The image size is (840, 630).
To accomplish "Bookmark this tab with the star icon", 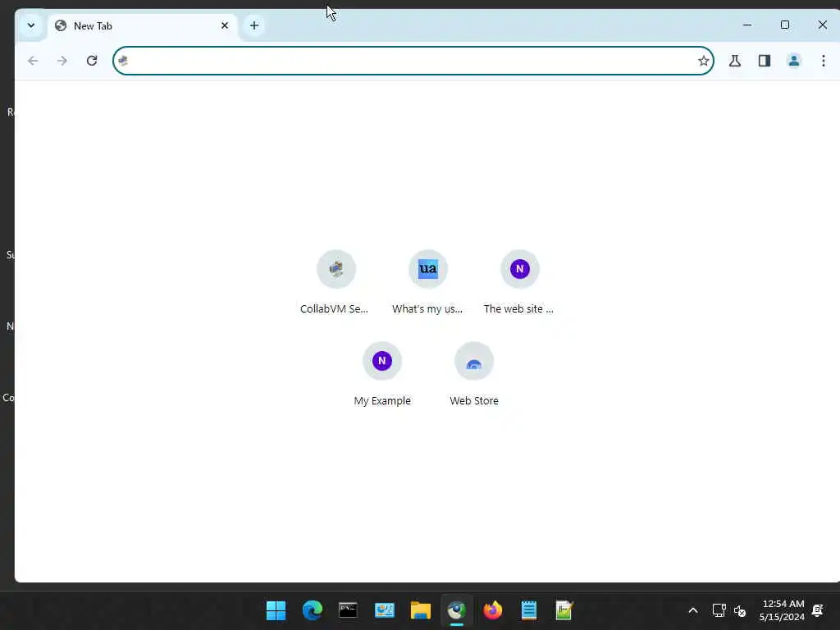I will coord(703,61).
